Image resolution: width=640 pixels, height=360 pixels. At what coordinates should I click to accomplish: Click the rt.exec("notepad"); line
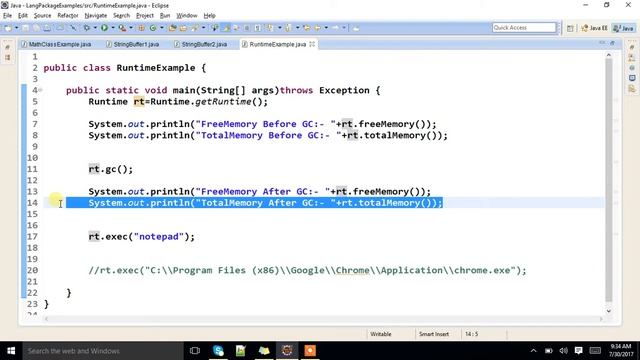142,237
